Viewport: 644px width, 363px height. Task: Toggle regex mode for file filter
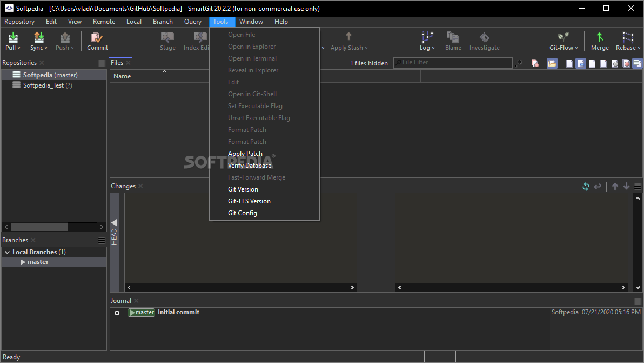tap(520, 63)
